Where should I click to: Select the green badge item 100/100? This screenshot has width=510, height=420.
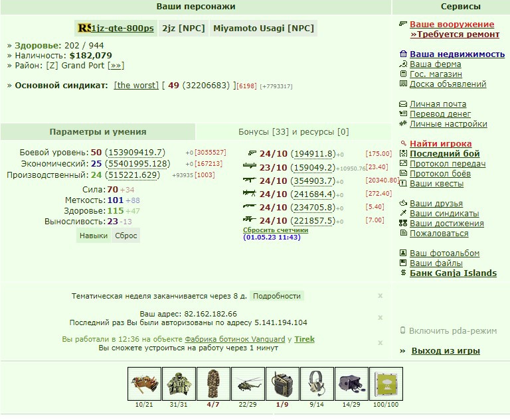click(x=386, y=384)
